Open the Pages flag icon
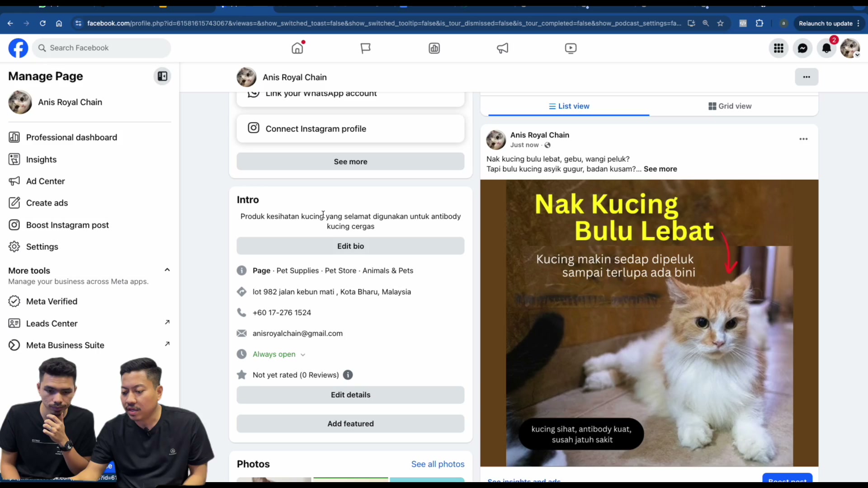868x488 pixels. point(365,48)
